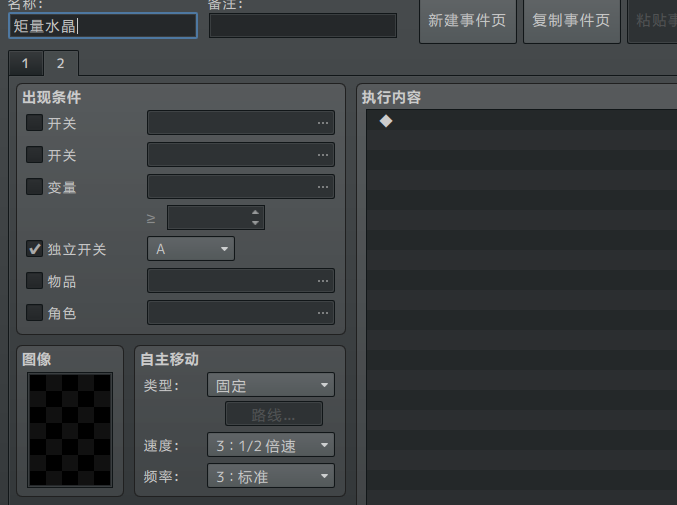Switch to event page tab 1
Image resolution: width=677 pixels, height=505 pixels.
point(25,64)
